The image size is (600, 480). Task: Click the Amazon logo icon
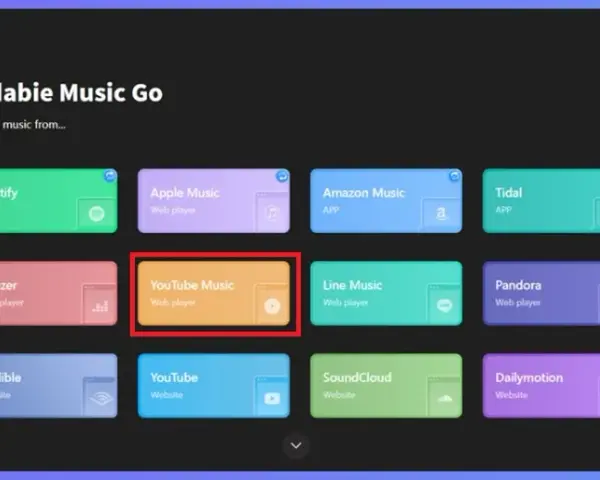(441, 213)
